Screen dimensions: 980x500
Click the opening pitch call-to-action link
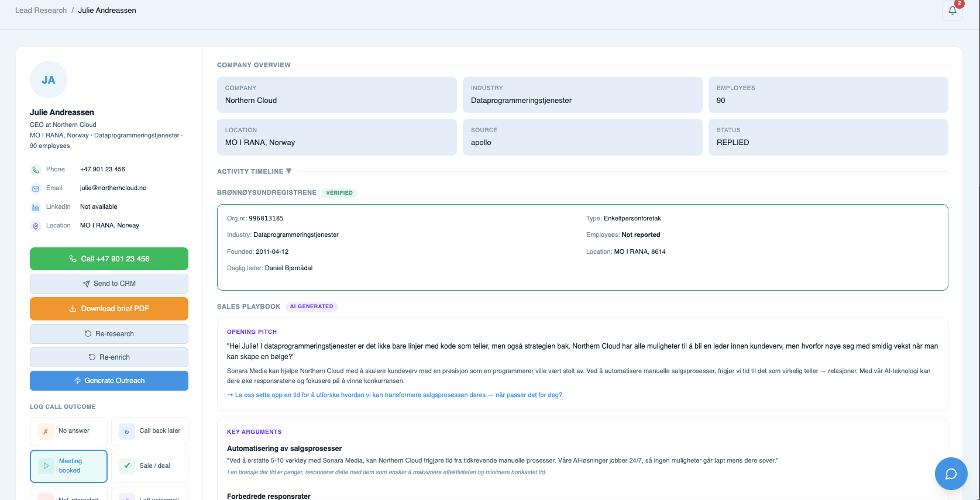395,395
